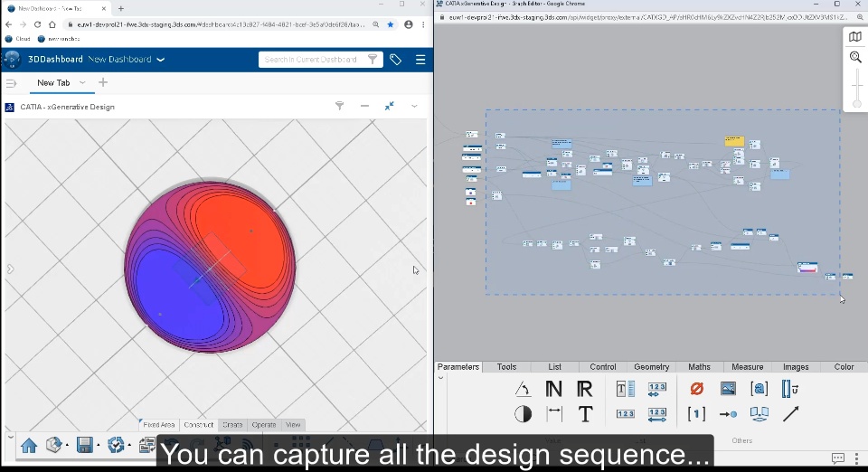
Task: Select the bracket vector (u) icon
Action: (790, 389)
